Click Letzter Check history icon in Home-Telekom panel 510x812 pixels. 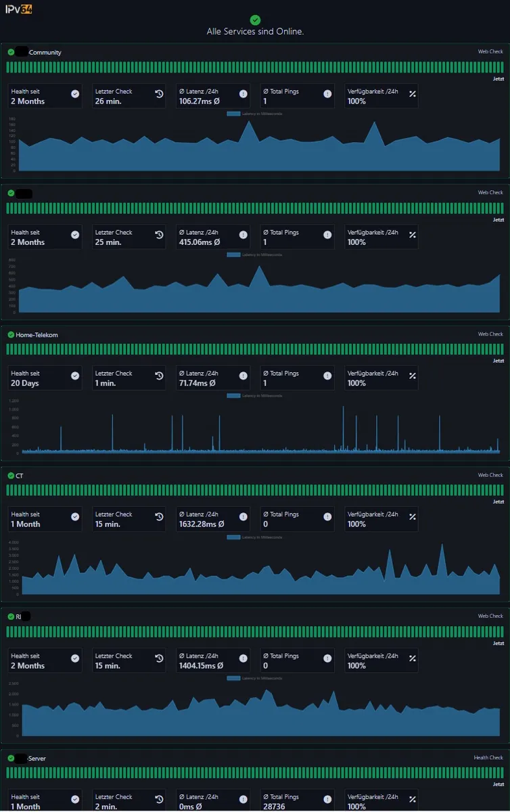[159, 376]
